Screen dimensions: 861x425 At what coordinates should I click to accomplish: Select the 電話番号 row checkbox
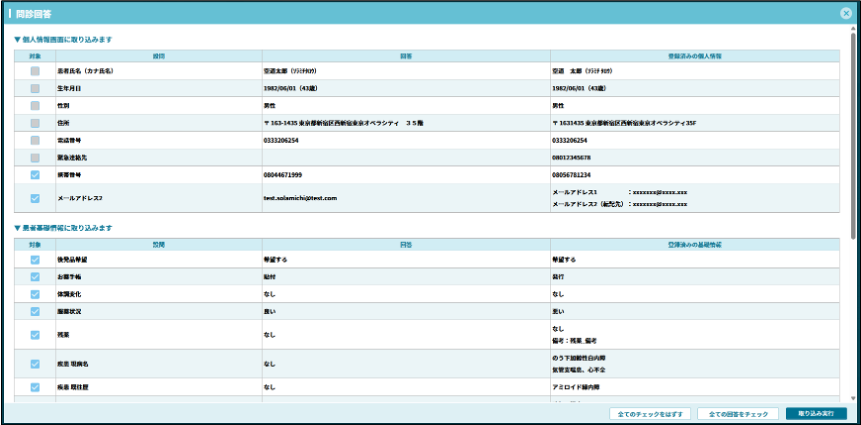tap(35, 141)
